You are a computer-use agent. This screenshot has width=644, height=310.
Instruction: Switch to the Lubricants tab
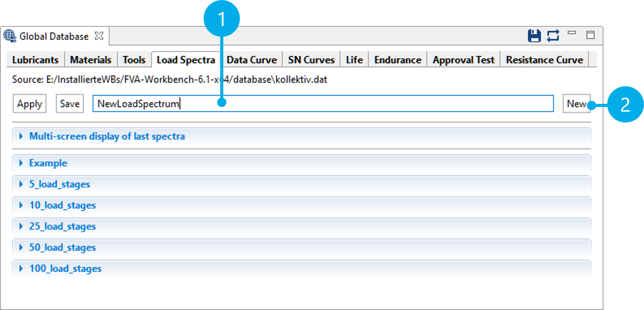pyautogui.click(x=35, y=60)
